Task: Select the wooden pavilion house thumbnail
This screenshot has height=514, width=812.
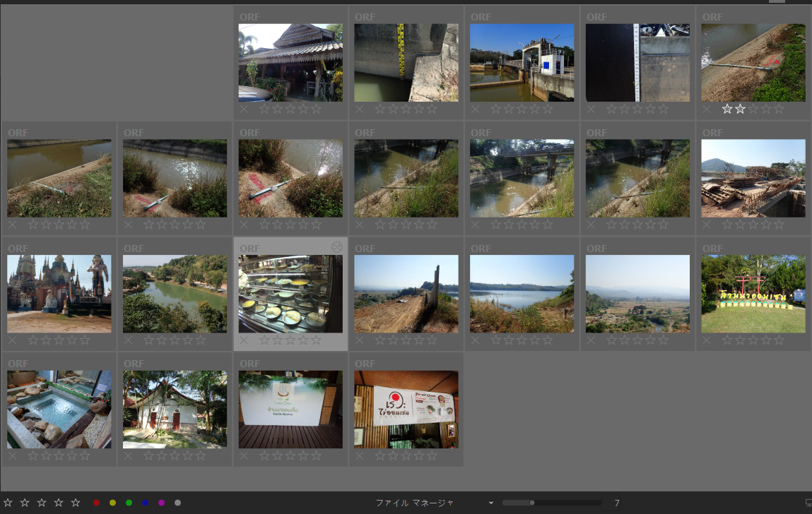Action: point(290,63)
